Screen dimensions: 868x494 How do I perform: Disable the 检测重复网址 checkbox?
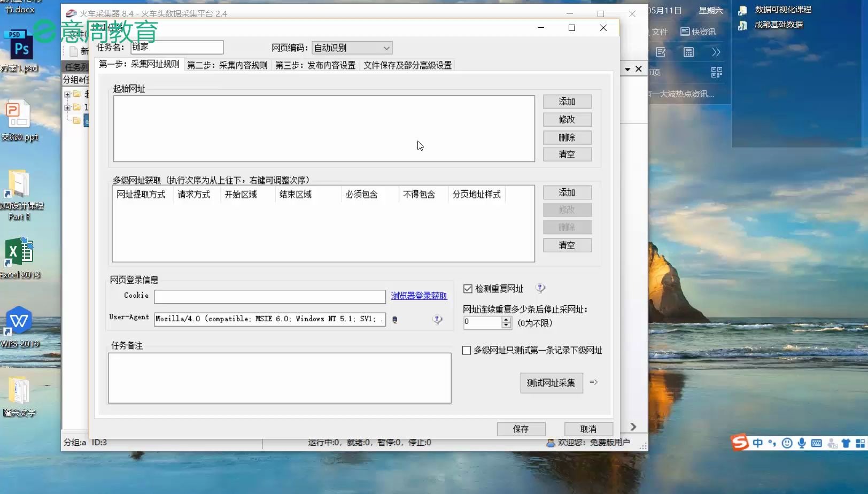tap(467, 288)
